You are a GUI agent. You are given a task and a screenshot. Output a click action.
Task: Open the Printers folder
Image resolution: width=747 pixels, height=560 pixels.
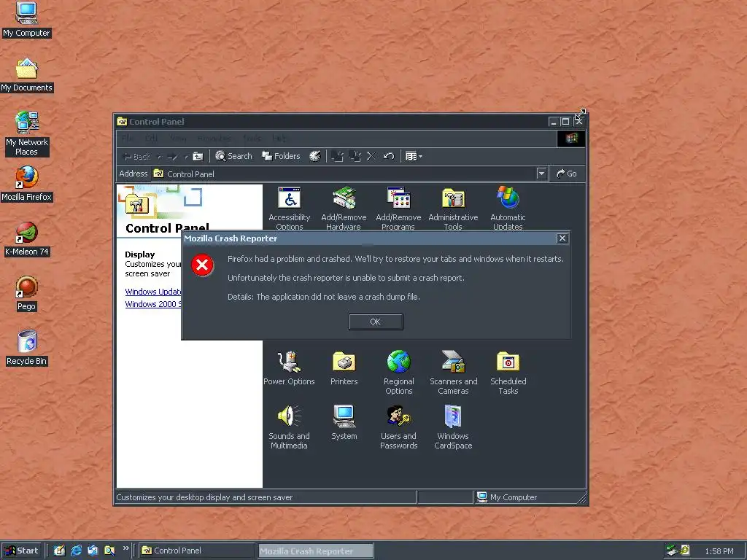(344, 367)
